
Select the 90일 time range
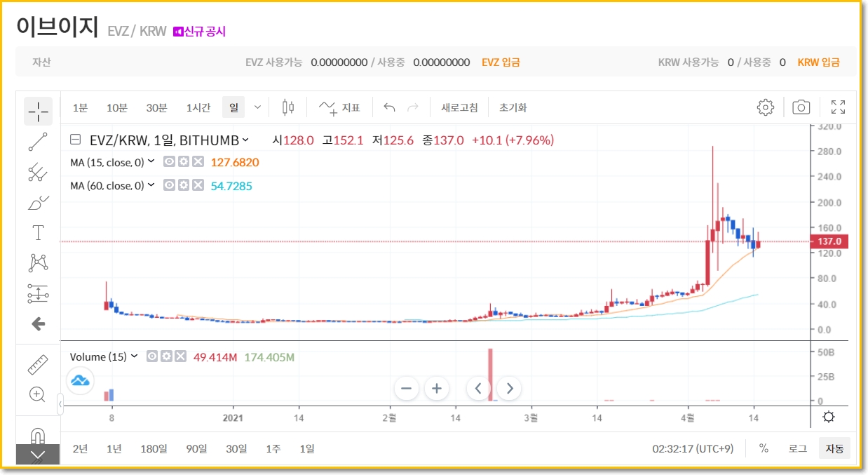coord(196,448)
